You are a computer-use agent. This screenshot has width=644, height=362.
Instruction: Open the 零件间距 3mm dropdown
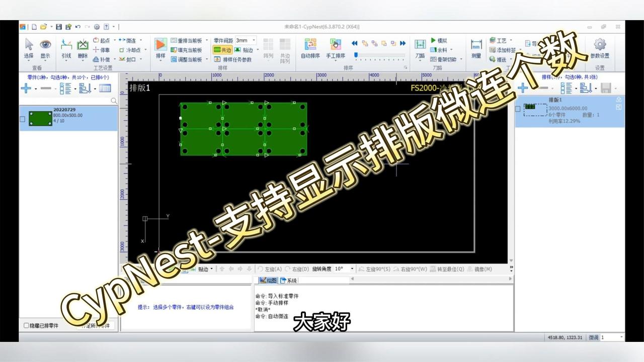[x=253, y=41]
